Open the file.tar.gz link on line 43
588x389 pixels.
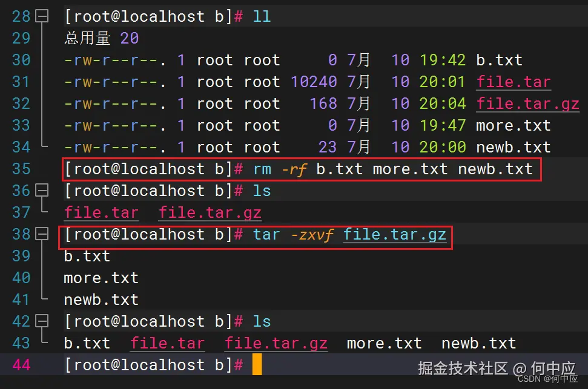276,343
